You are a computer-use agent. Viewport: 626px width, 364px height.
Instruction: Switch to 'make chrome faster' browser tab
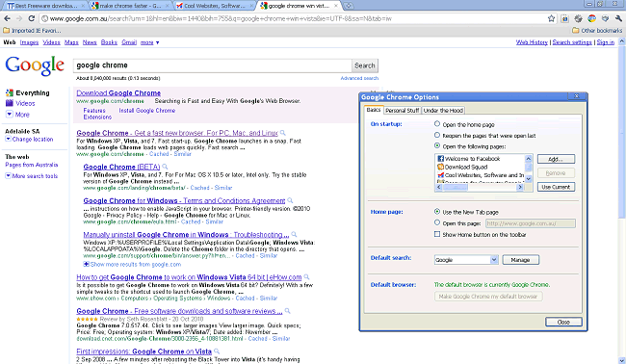[130, 6]
